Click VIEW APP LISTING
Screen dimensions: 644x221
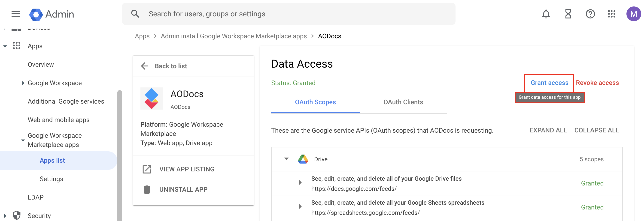[187, 169]
